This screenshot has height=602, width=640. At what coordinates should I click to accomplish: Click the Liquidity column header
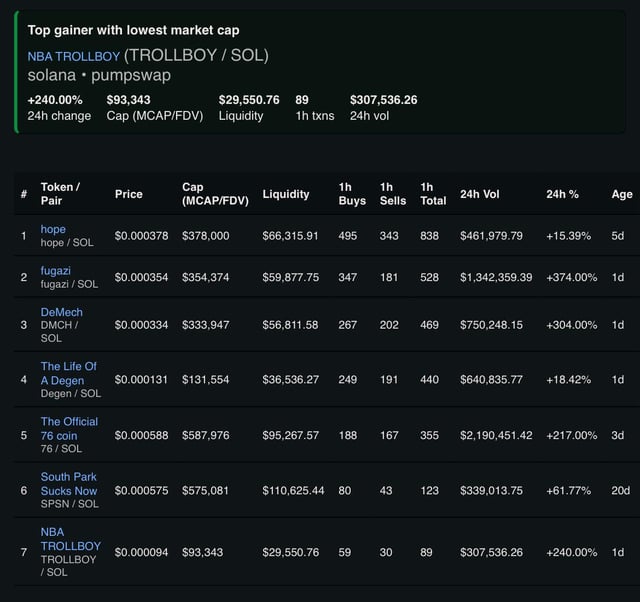[285, 194]
